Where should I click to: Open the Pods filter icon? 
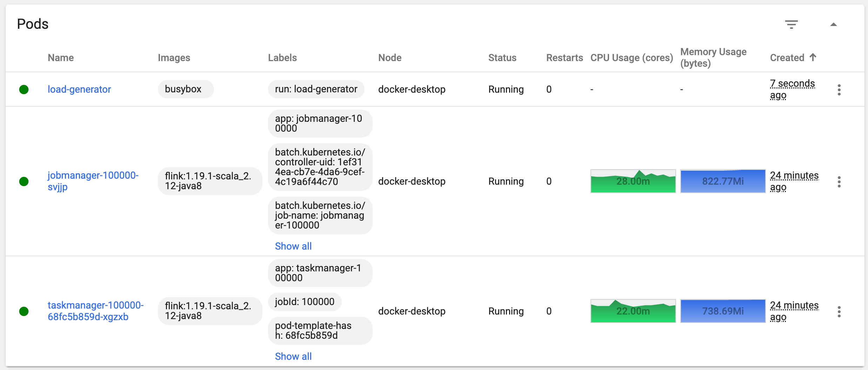coord(791,25)
